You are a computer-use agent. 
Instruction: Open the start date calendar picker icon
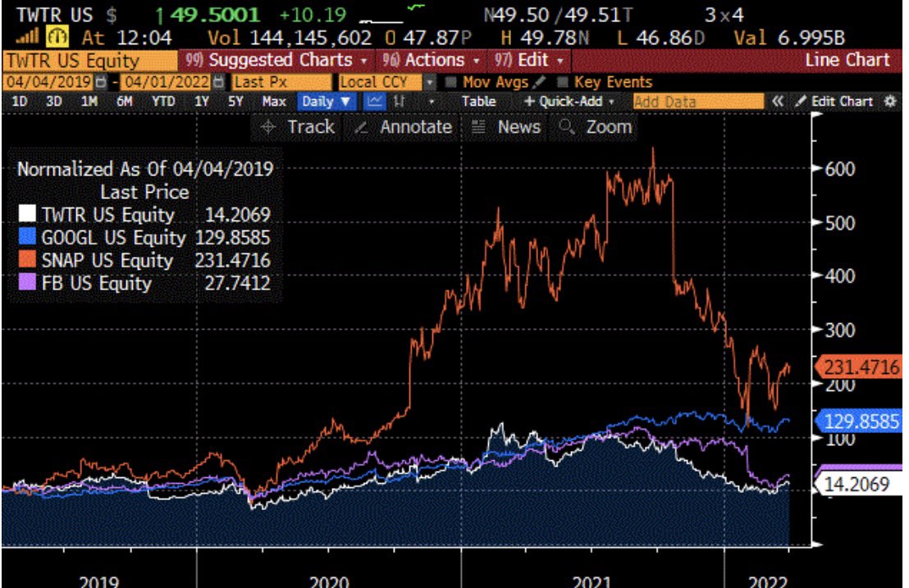tap(101, 82)
